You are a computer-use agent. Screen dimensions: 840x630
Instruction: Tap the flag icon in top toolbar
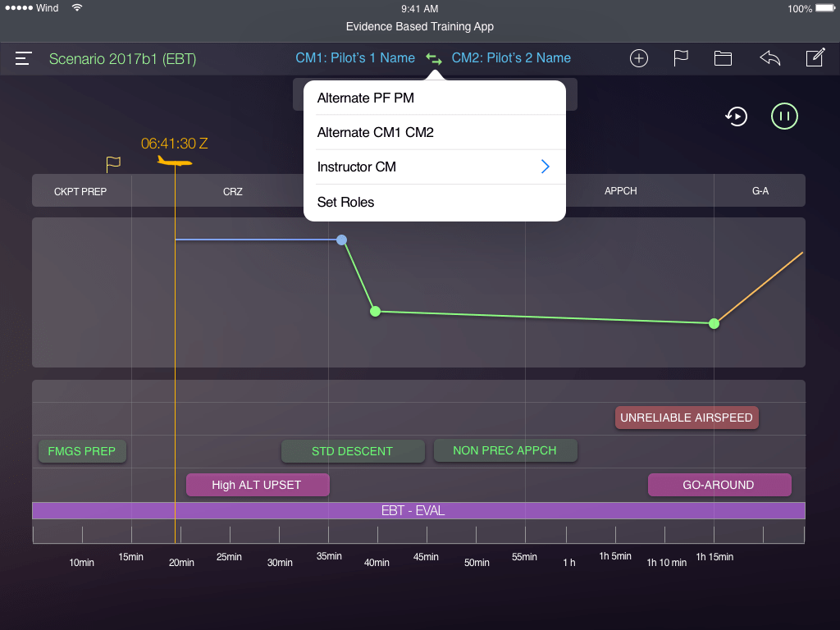tap(680, 58)
